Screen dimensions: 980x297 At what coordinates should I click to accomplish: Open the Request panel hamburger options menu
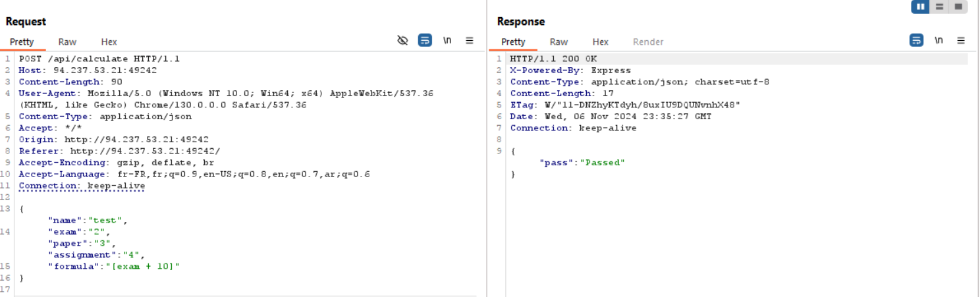click(x=470, y=41)
